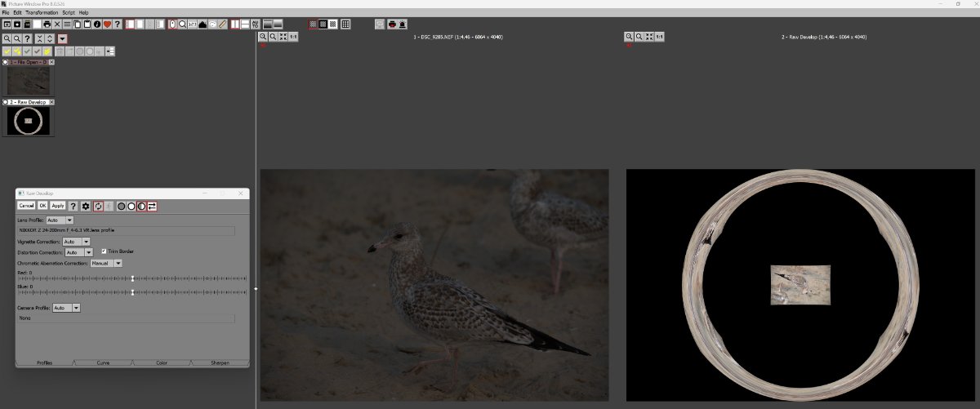This screenshot has width=980, height=409.
Task: Click the Red chromatic aberration slider handle
Action: pyautogui.click(x=132, y=279)
